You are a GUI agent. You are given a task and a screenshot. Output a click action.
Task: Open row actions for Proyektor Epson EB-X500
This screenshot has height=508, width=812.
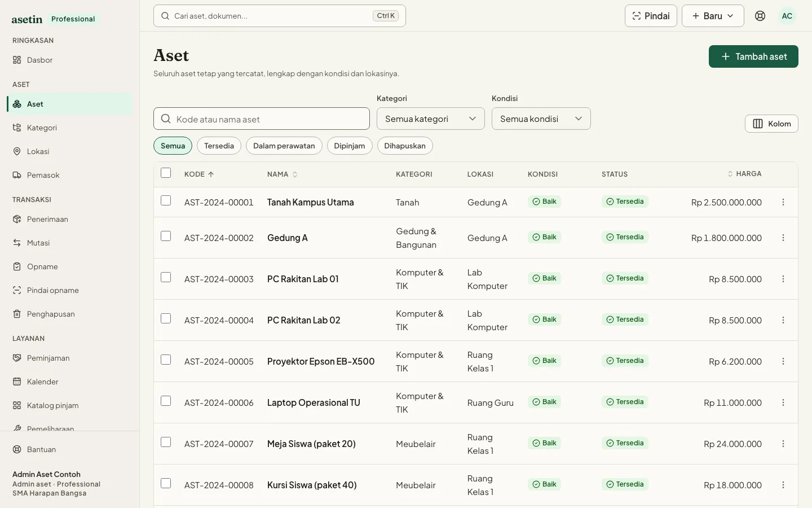point(783,361)
